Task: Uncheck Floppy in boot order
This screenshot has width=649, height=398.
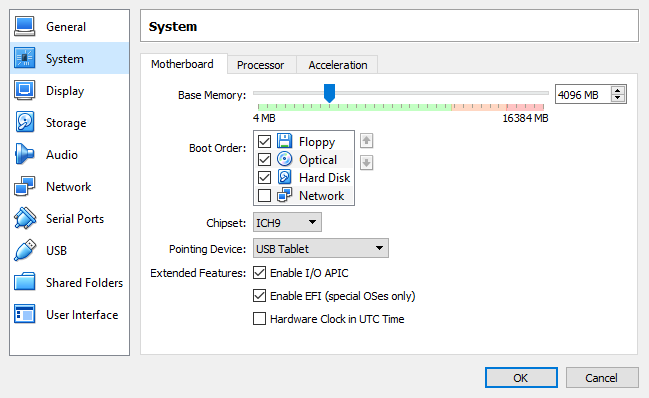Action: coord(264,141)
